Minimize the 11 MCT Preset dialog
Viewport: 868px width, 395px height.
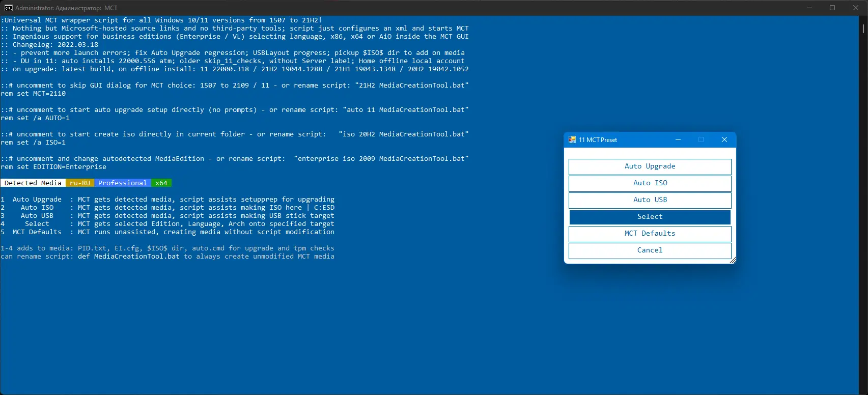point(678,140)
